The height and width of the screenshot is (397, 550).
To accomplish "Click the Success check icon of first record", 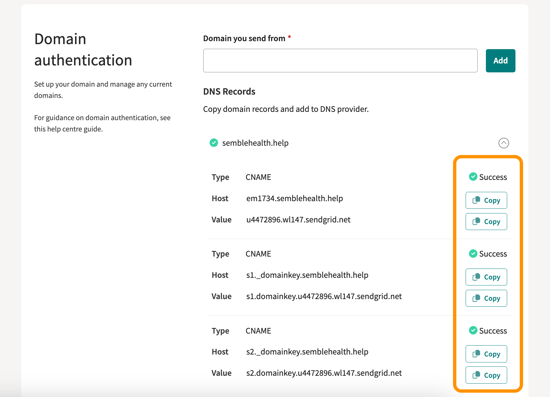I will point(473,176).
